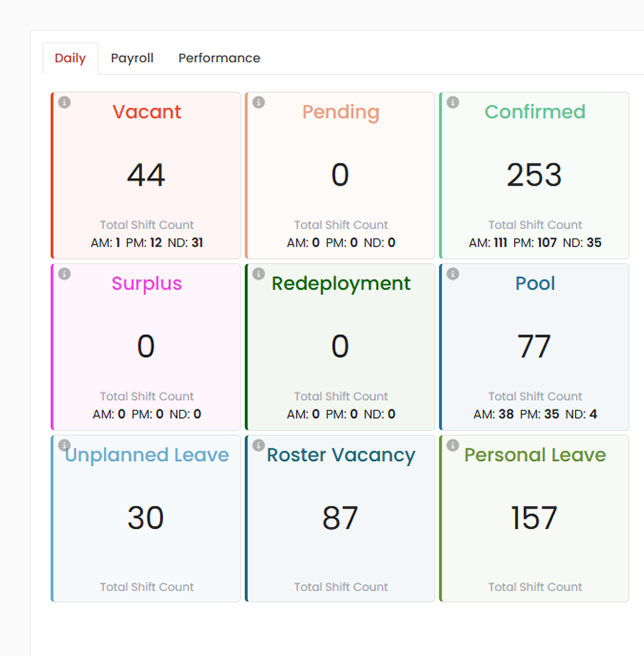Click 'AM: 111 PM: 107 ND: 35' on Confirmed
The width and height of the screenshot is (644, 656).
(x=535, y=243)
